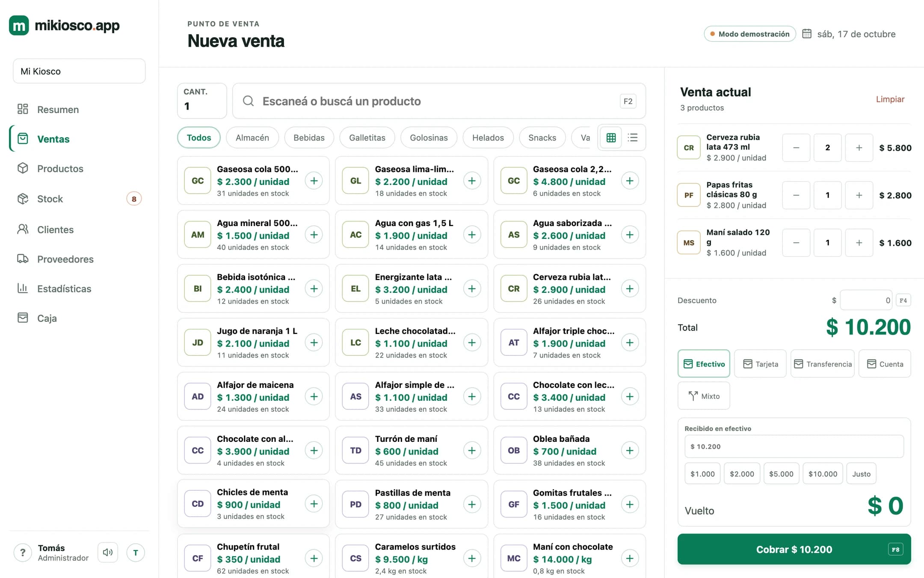Switch to grid view layout

611,137
